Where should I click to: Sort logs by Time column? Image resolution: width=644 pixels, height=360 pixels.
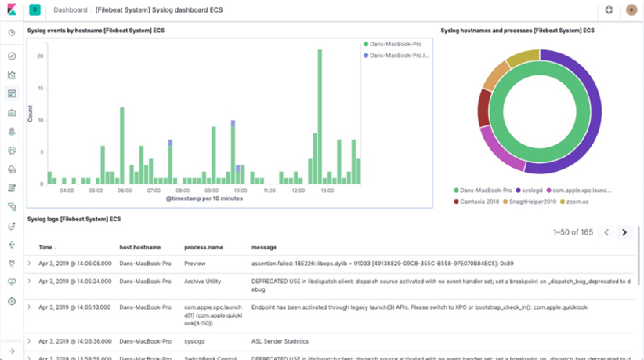[x=47, y=247]
